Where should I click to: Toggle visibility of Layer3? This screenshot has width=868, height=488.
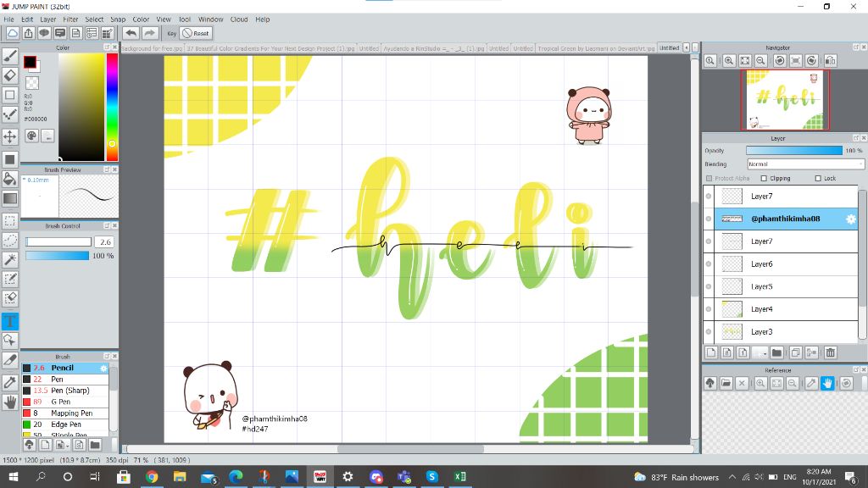click(x=709, y=332)
